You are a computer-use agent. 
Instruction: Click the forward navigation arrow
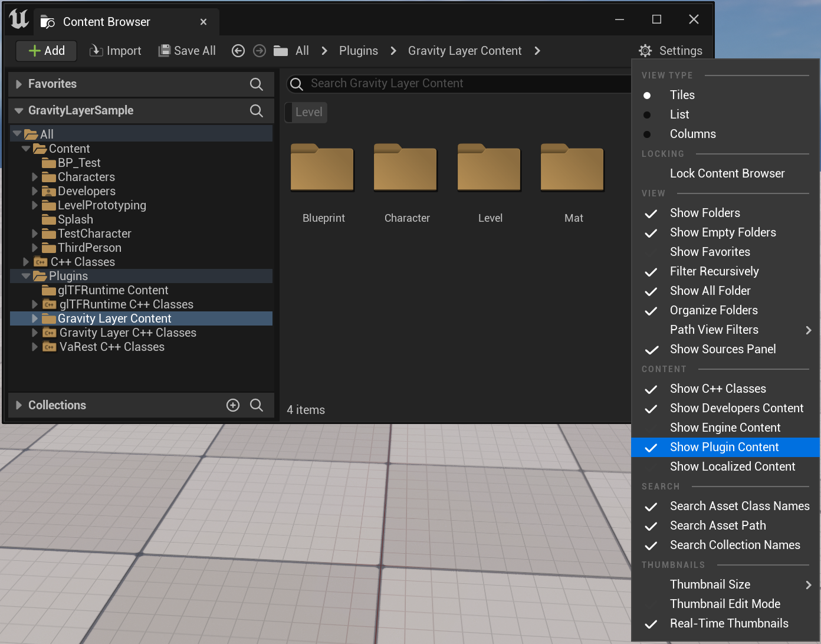coord(259,51)
